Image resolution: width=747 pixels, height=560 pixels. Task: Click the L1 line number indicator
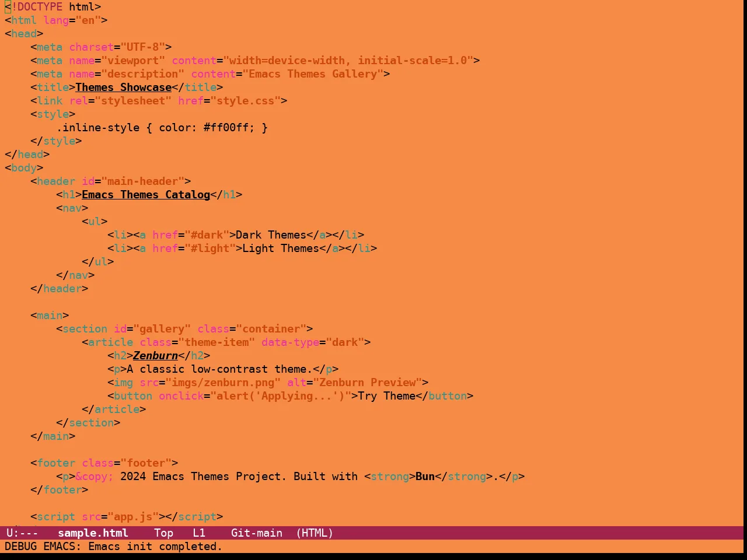(199, 533)
